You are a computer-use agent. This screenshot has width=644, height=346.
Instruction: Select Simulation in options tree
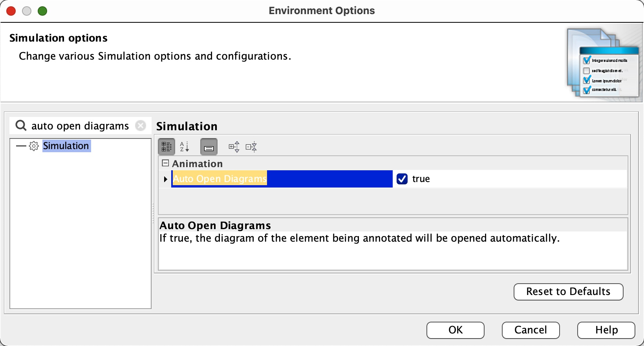pos(66,146)
